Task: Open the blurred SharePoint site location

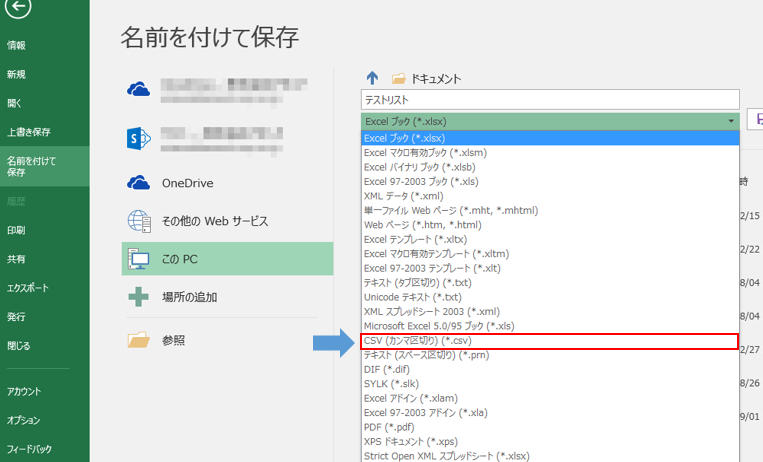Action: pyautogui.click(x=222, y=139)
